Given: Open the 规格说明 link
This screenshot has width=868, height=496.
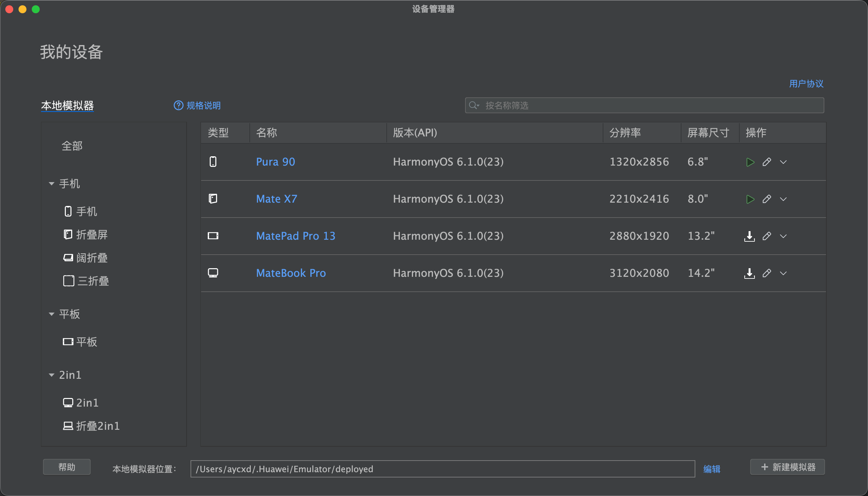Looking at the screenshot, I should click(x=203, y=106).
